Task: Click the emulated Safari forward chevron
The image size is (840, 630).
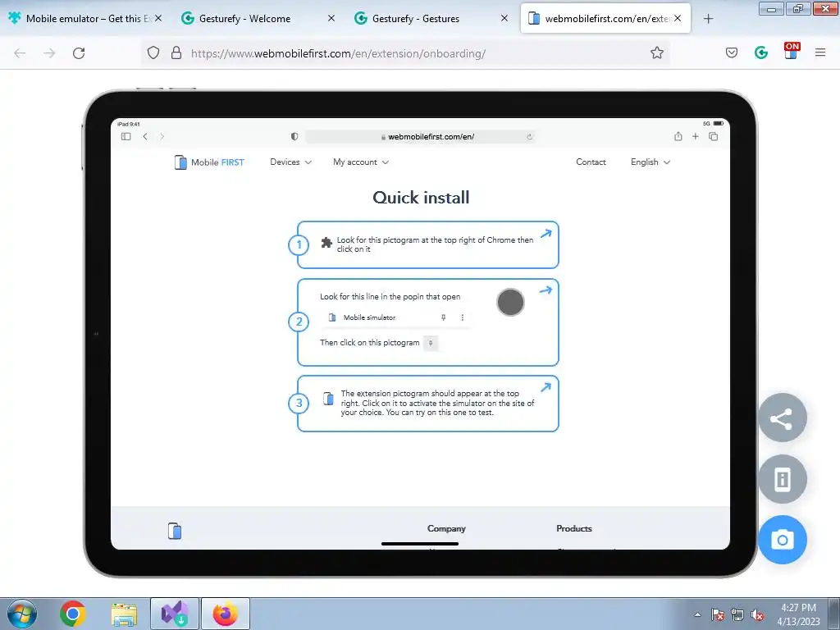Action: (x=162, y=137)
